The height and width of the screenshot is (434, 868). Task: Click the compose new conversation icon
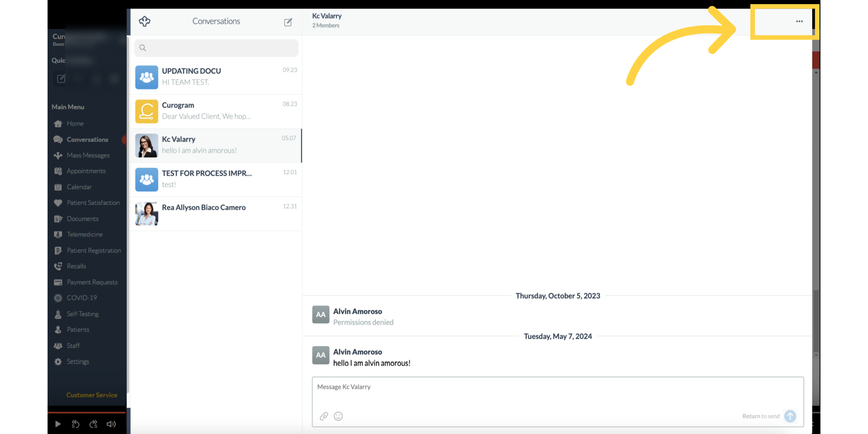click(288, 22)
